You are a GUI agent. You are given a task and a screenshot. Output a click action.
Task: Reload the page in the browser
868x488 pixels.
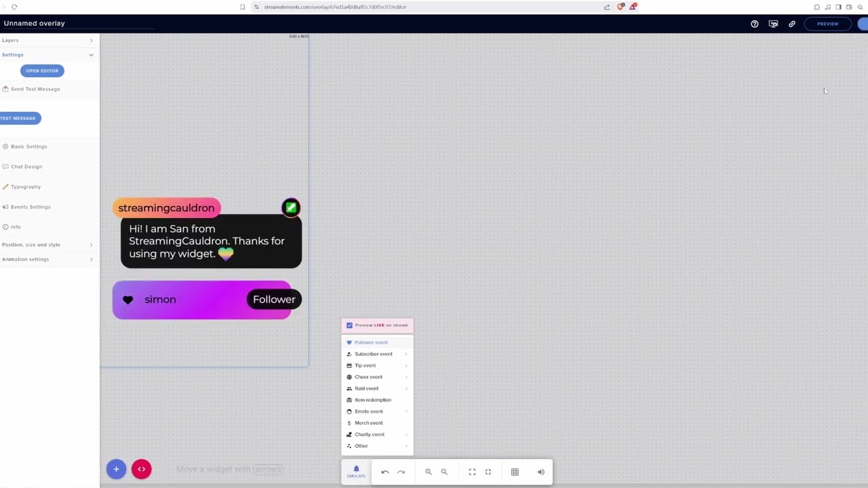[14, 7]
